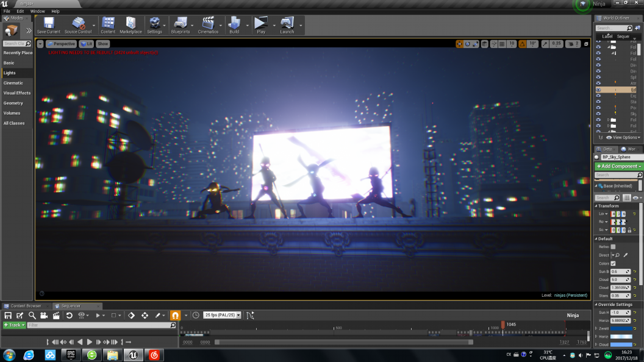
Task: Toggle Colors Determined by Sun checkbox
Action: 613,263
